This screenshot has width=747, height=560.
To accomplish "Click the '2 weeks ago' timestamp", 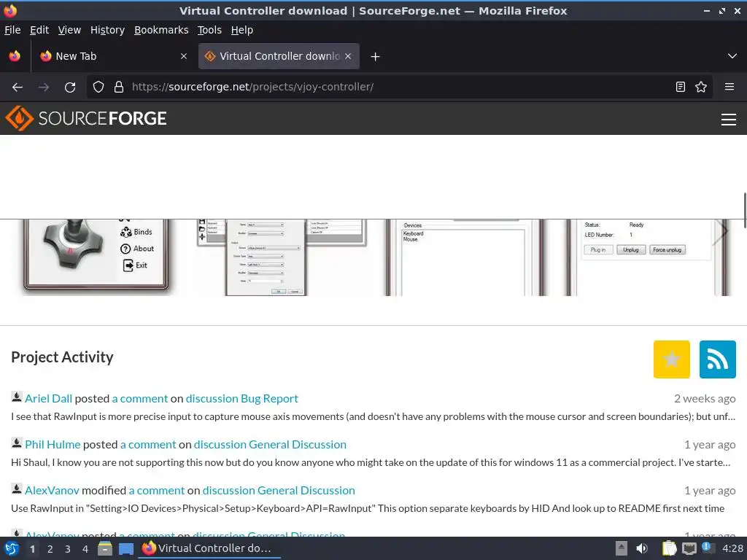I will [705, 399].
